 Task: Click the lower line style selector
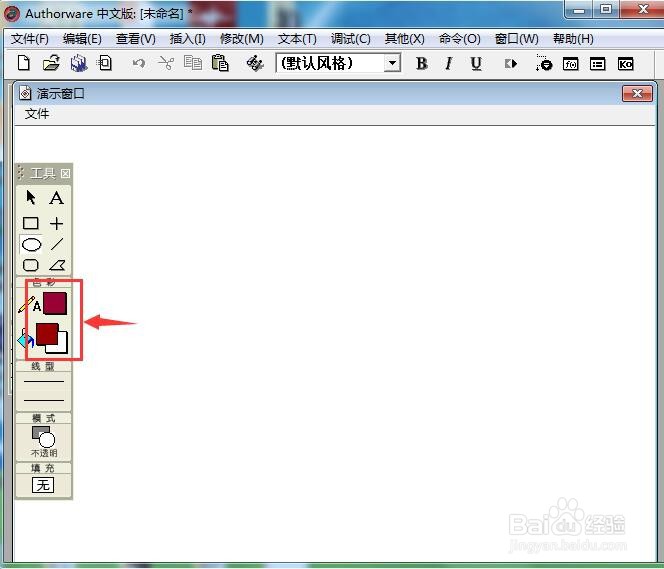(44, 400)
